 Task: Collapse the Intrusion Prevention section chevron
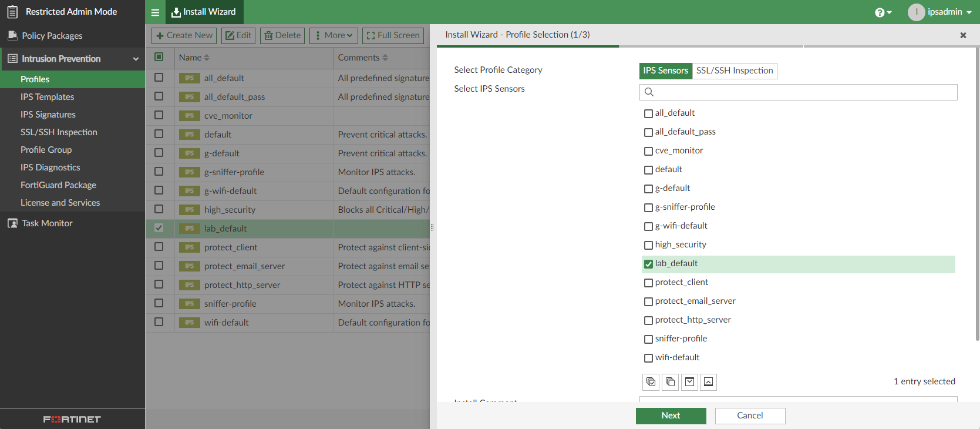click(x=136, y=59)
